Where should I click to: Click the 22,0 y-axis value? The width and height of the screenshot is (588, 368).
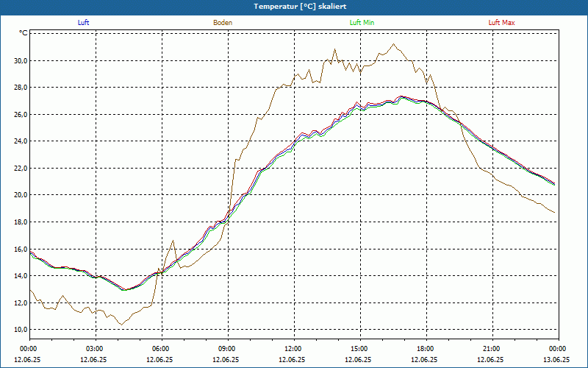(x=21, y=169)
